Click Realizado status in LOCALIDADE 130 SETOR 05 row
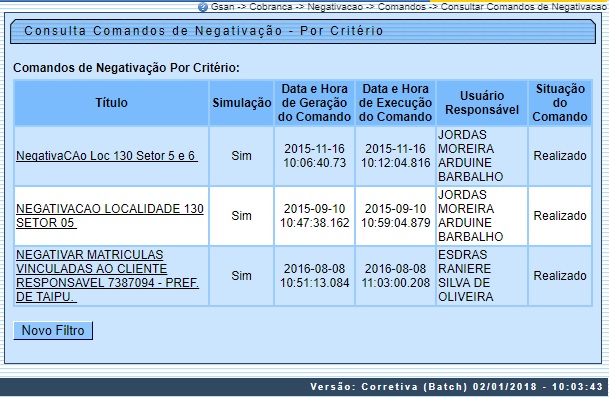The height and width of the screenshot is (397, 609). coord(560,216)
